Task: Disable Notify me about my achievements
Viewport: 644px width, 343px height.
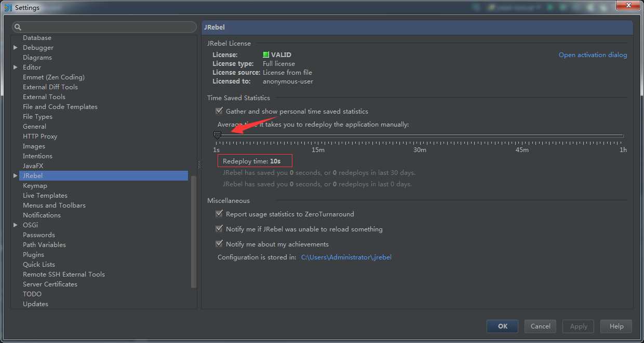Action: pyautogui.click(x=219, y=244)
